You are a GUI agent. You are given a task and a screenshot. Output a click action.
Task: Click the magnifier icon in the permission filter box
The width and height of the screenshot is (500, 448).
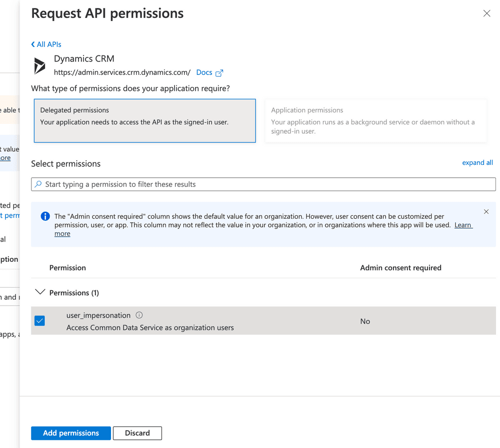[38, 184]
